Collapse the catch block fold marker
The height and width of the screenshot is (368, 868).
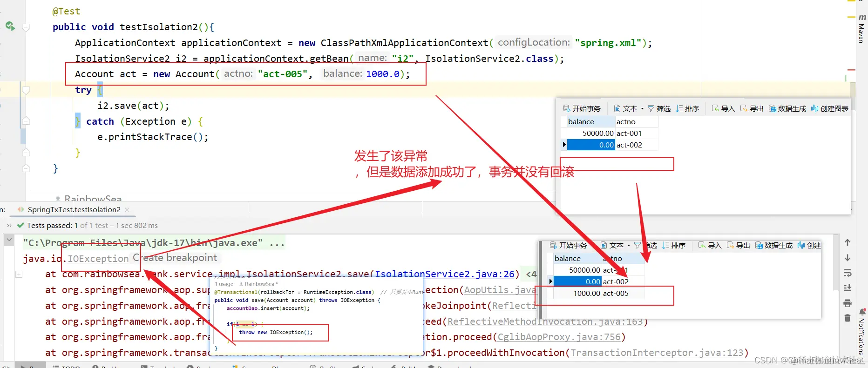[x=26, y=121]
